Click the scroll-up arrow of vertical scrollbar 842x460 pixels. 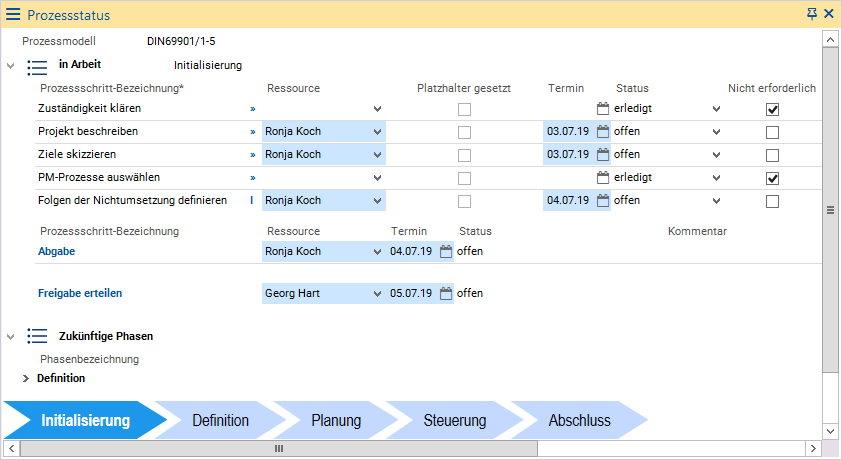(830, 39)
